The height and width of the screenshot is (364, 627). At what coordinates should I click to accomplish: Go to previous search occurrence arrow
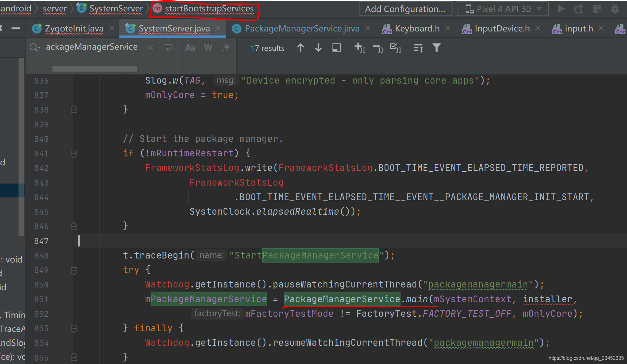click(x=301, y=48)
